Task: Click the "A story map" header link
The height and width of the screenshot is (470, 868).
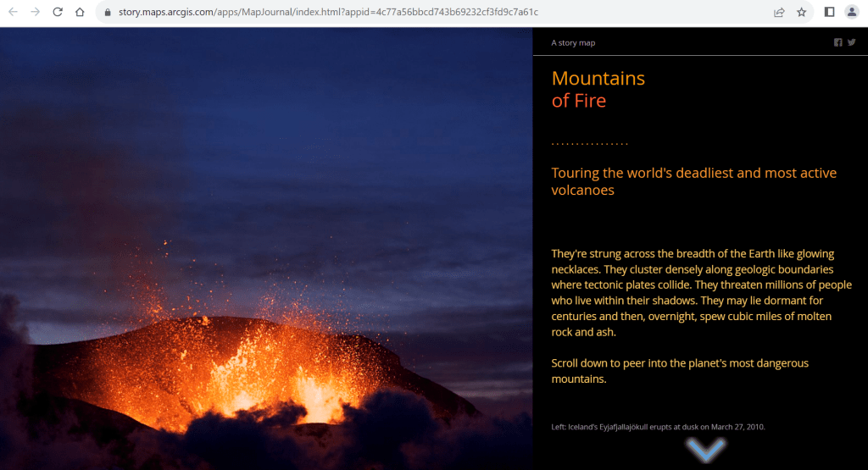Action: click(579, 42)
